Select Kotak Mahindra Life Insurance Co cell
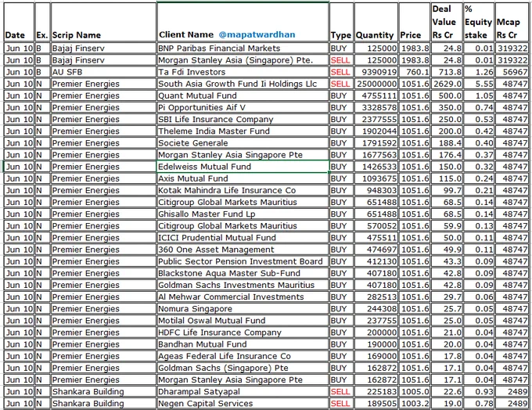The width and height of the screenshot is (532, 410). click(243, 190)
